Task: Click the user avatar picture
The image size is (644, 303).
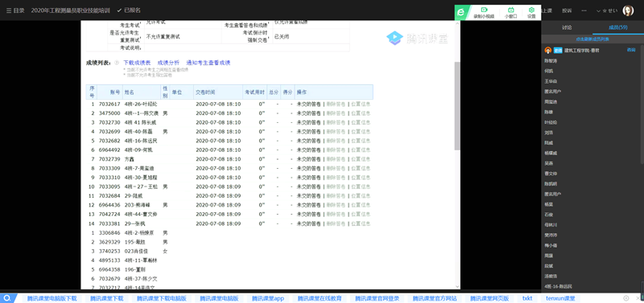Action: [x=628, y=10]
